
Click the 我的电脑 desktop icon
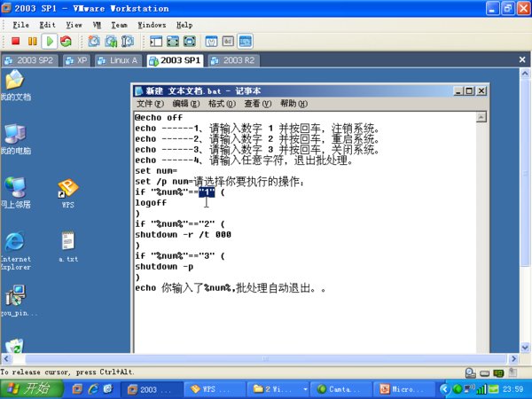tap(15, 138)
